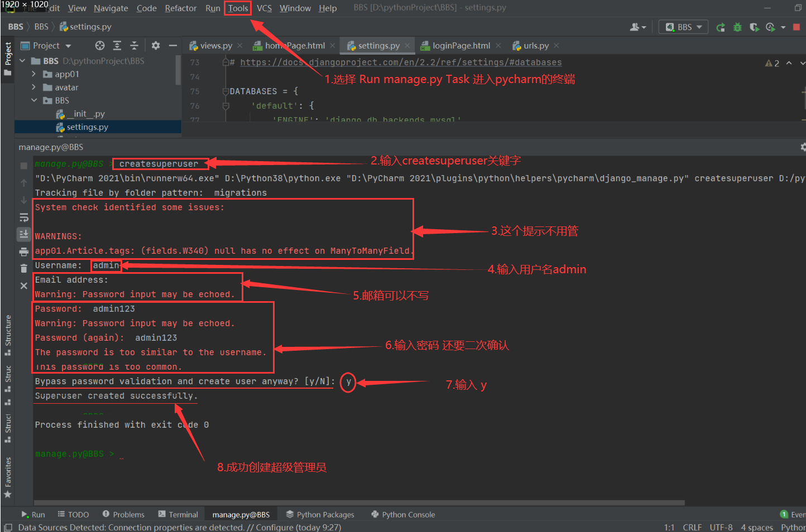The height and width of the screenshot is (532, 806).
Task: Click the Collapse All icon in Project panel
Action: (134, 46)
